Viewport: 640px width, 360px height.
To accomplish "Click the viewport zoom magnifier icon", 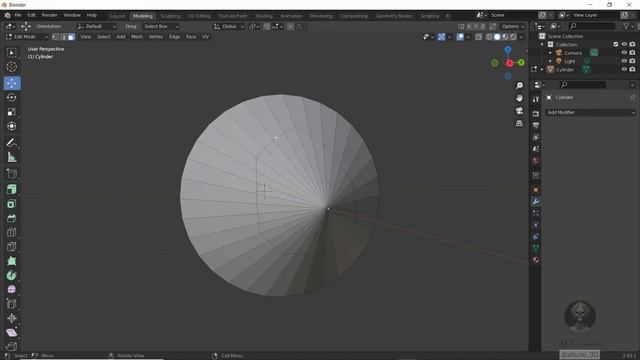I will point(519,86).
